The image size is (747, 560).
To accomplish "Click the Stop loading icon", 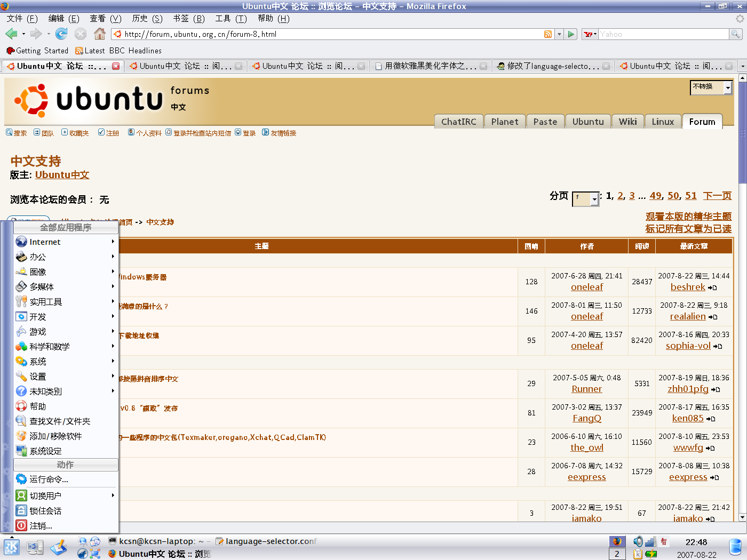I will click(81, 34).
